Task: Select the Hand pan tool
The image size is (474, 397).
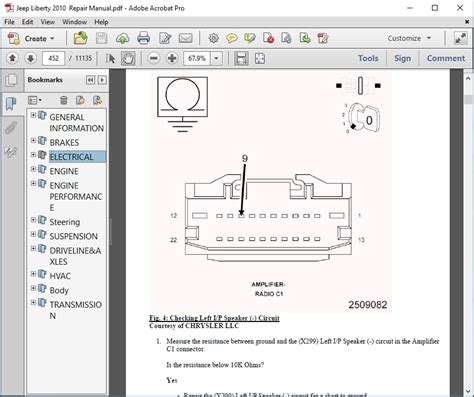Action: click(x=128, y=59)
